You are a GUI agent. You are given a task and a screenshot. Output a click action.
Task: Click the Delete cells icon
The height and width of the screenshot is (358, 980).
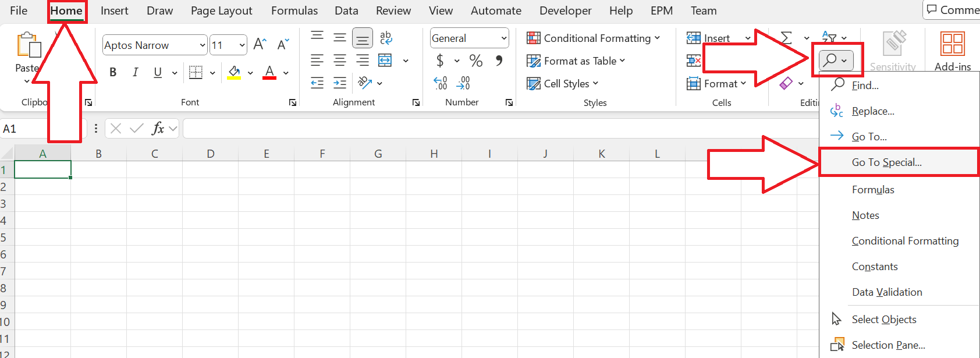[694, 61]
